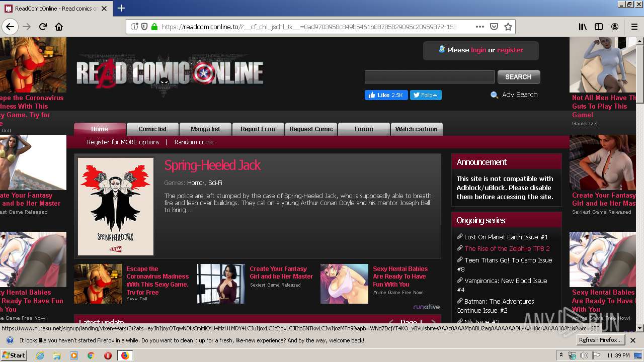Select the Home navigation tab
The image size is (644, 362).
(x=100, y=129)
